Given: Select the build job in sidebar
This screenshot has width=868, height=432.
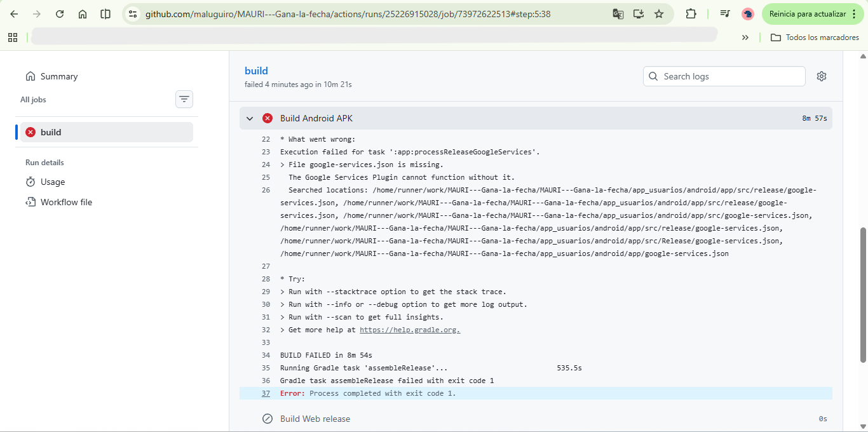Looking at the screenshot, I should [107, 132].
